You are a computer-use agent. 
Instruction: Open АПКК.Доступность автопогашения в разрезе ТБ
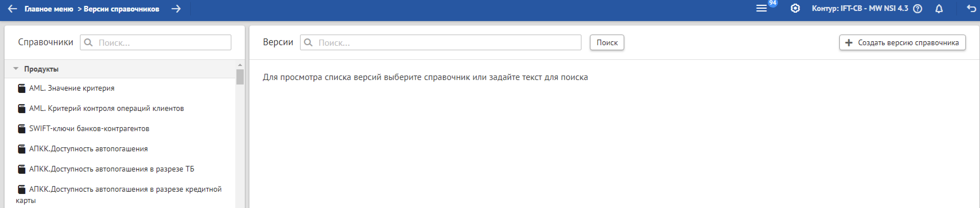(111, 169)
